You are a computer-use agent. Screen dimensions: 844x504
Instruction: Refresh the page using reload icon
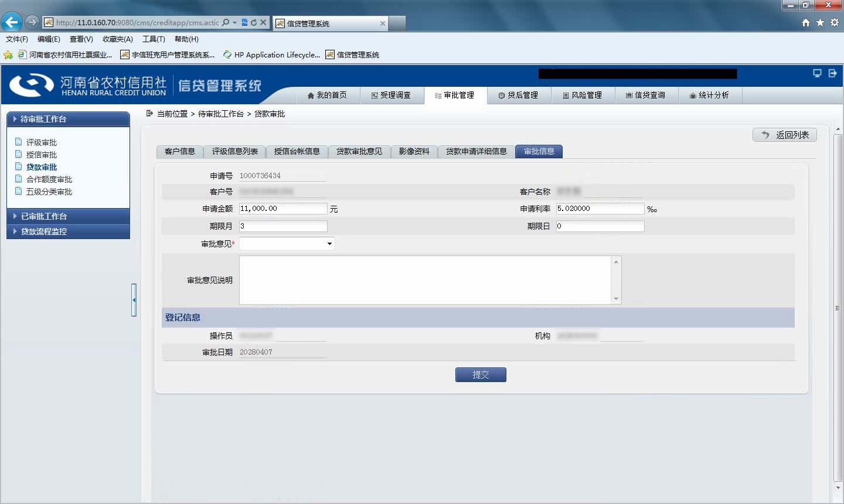click(x=254, y=22)
